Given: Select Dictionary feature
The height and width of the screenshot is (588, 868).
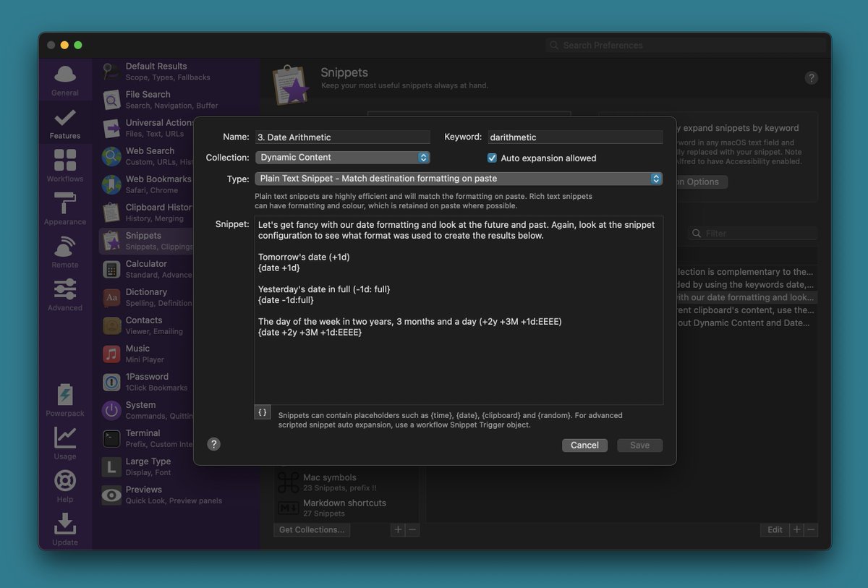Looking at the screenshot, I should click(x=148, y=297).
